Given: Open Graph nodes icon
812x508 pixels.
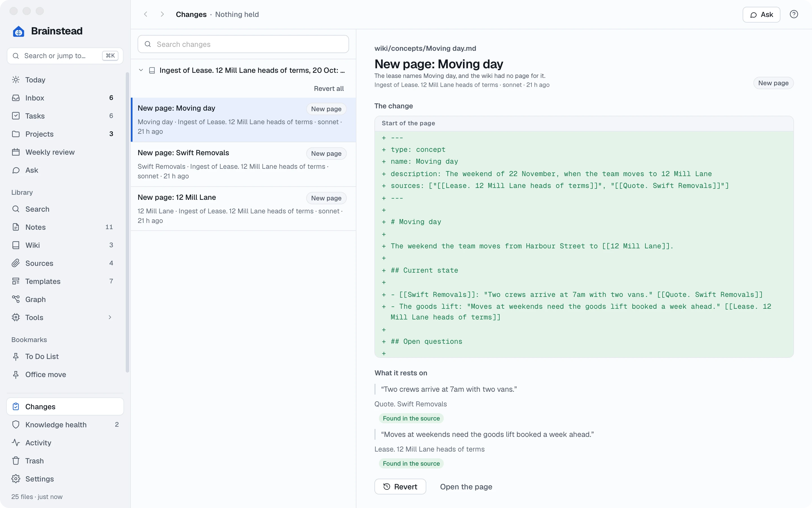Looking at the screenshot, I should pyautogui.click(x=16, y=299).
